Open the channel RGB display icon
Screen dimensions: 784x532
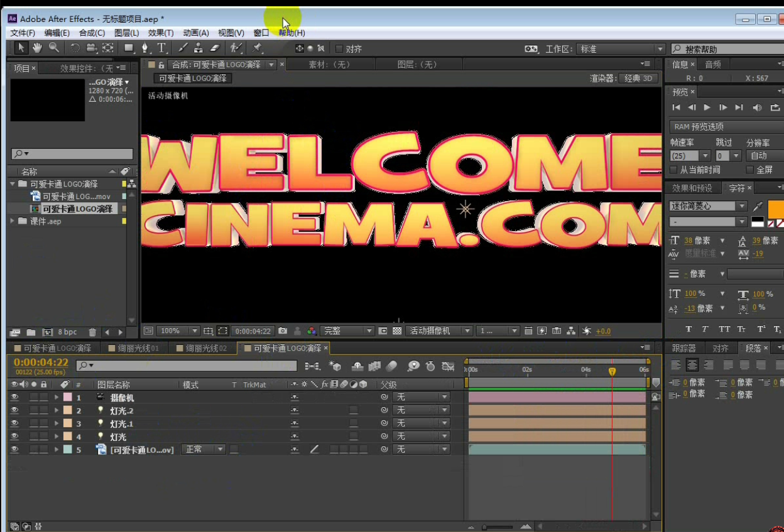pos(312,331)
